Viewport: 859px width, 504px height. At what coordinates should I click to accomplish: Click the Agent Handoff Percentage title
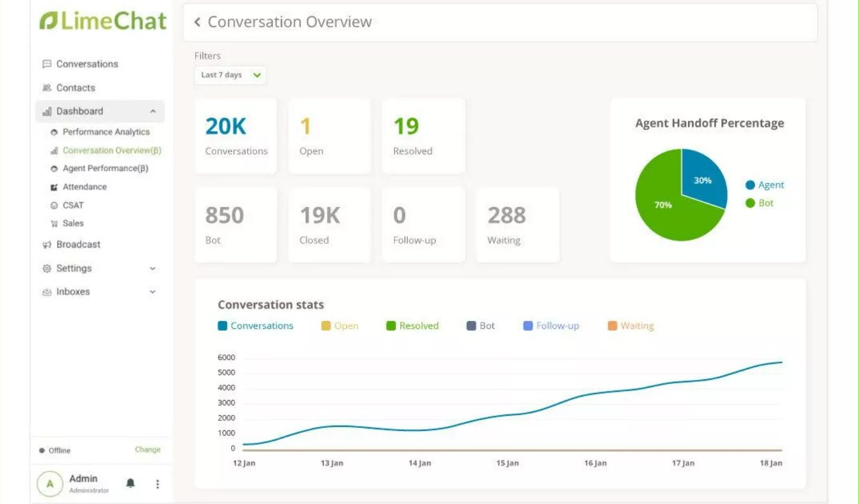click(x=709, y=123)
